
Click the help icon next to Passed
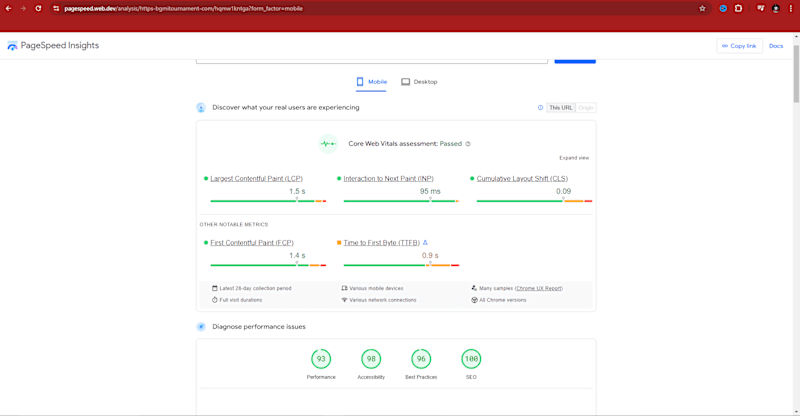468,144
